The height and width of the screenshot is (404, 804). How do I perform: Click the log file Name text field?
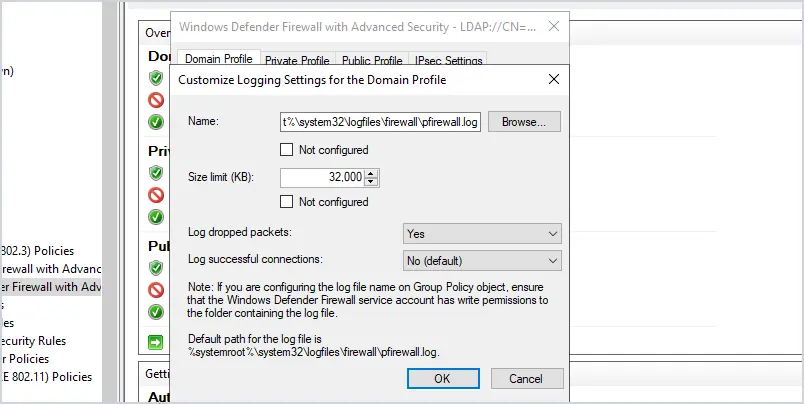380,122
